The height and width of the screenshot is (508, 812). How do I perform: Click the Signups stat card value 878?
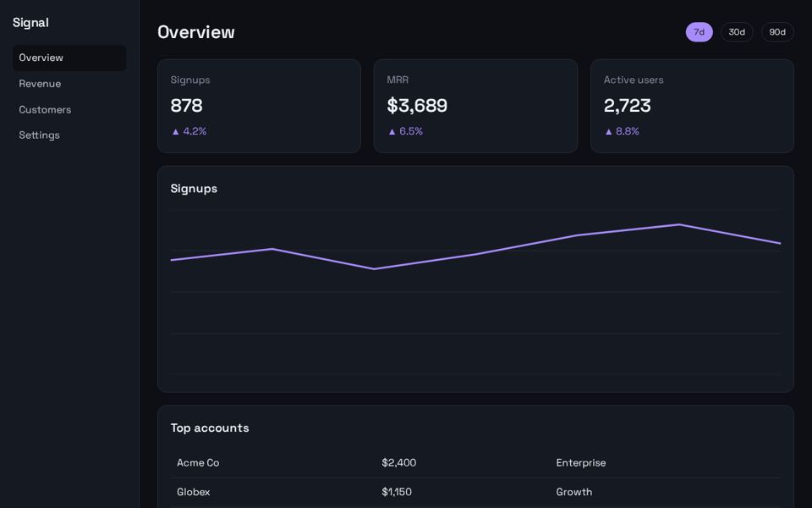186,106
